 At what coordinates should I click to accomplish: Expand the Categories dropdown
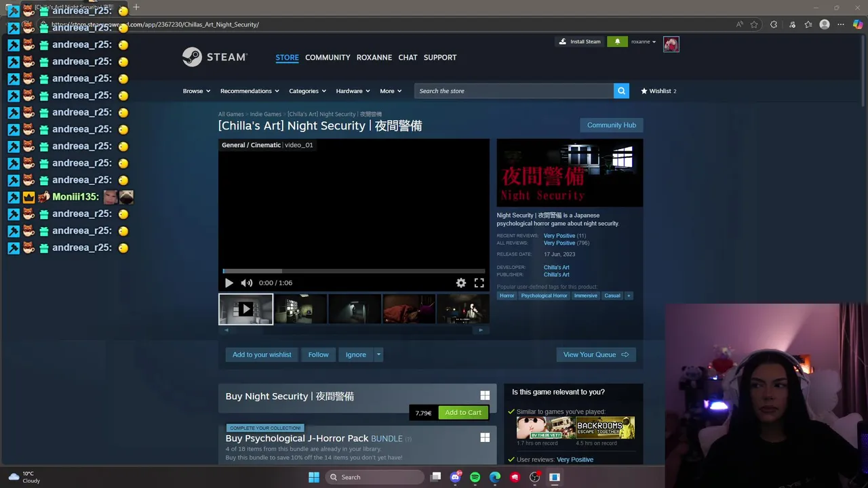click(x=307, y=91)
